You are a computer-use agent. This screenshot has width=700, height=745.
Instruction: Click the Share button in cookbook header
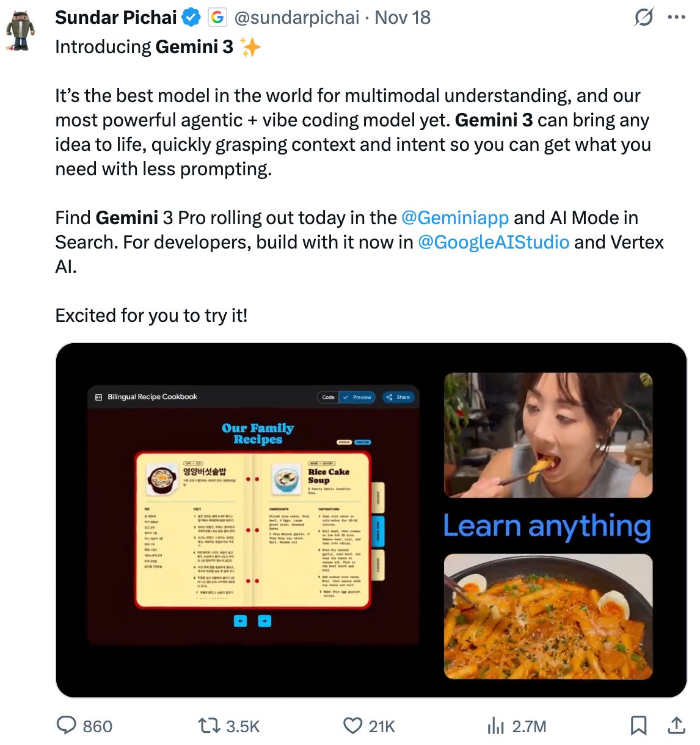coord(398,397)
